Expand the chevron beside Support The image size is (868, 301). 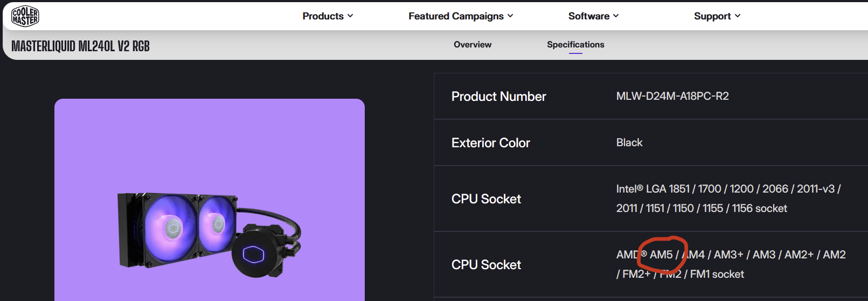click(738, 16)
